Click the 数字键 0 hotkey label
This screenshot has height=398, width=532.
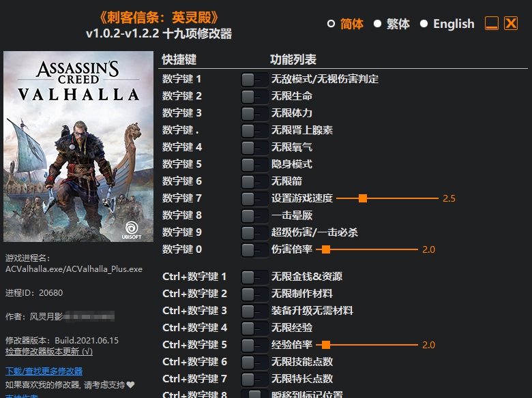point(182,249)
